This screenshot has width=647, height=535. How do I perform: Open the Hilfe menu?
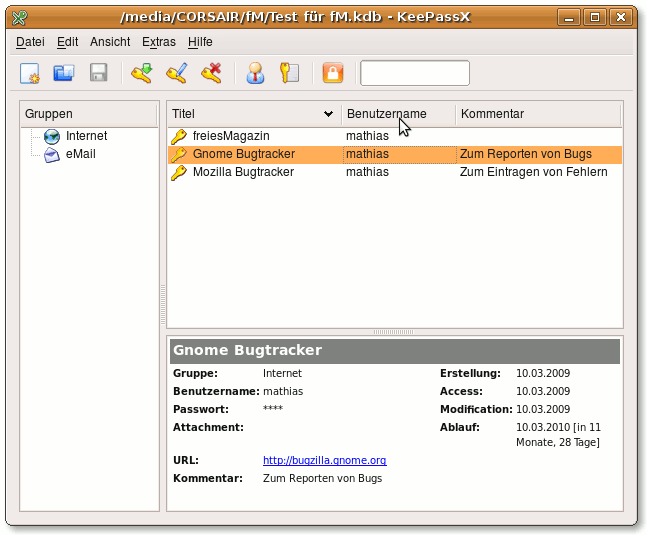pos(200,42)
